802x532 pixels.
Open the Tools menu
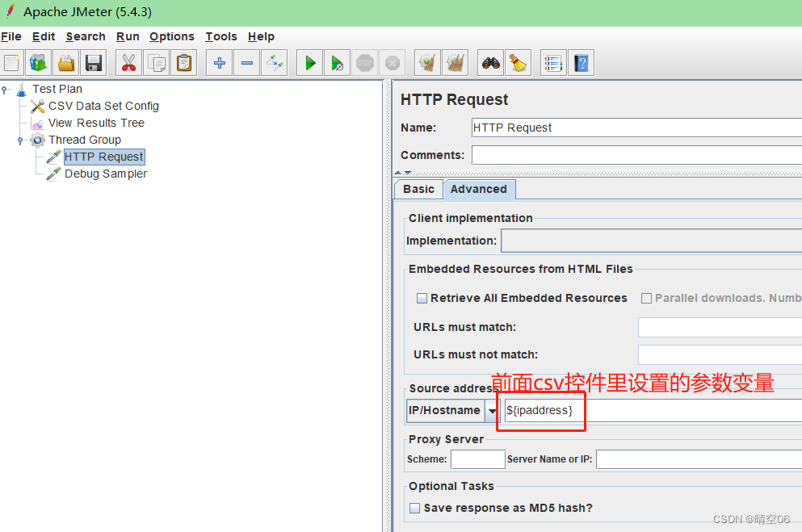221,37
